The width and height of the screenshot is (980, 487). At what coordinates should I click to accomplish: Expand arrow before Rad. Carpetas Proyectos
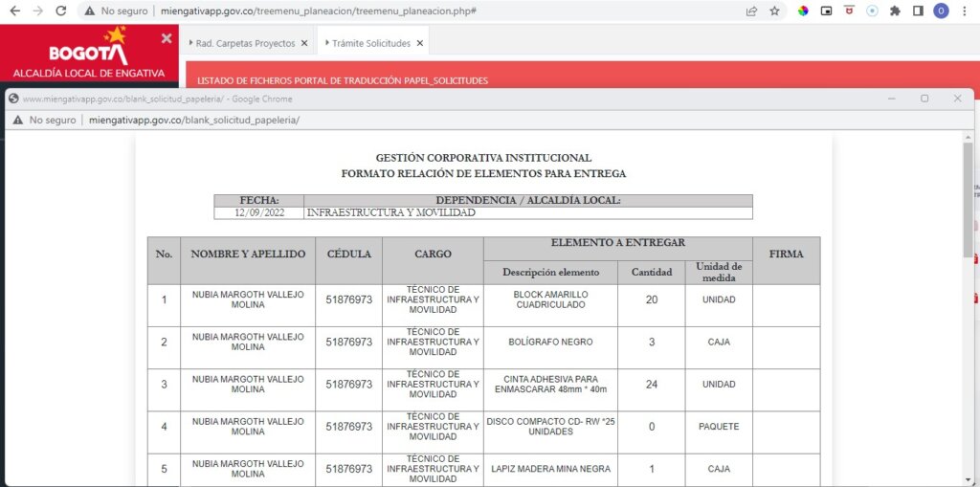click(190, 43)
